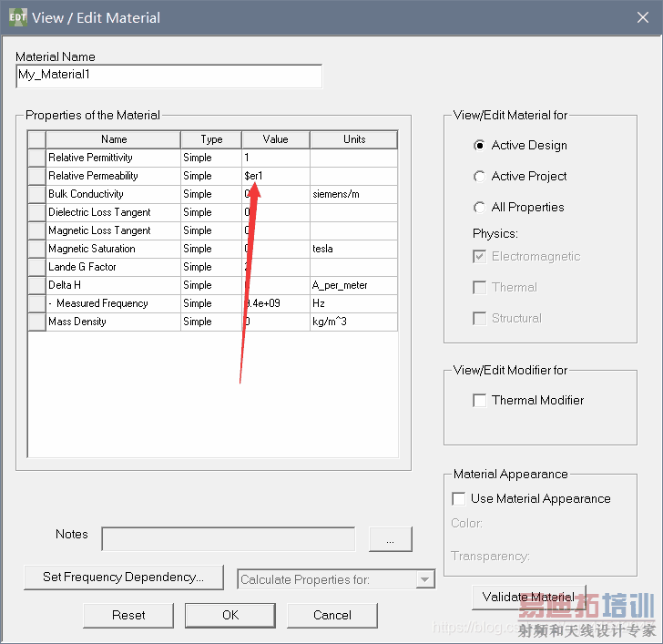Open Type cell Simple for Delta H
663x644 pixels.
click(211, 285)
